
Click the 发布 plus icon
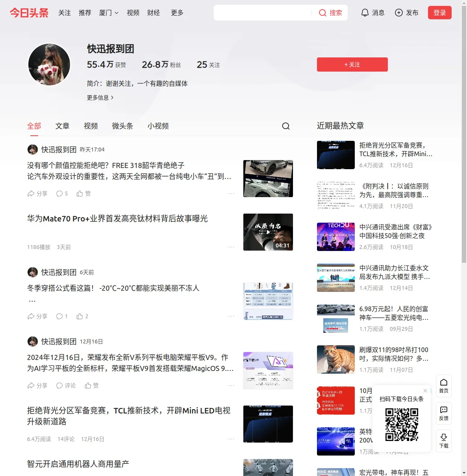pyautogui.click(x=399, y=13)
